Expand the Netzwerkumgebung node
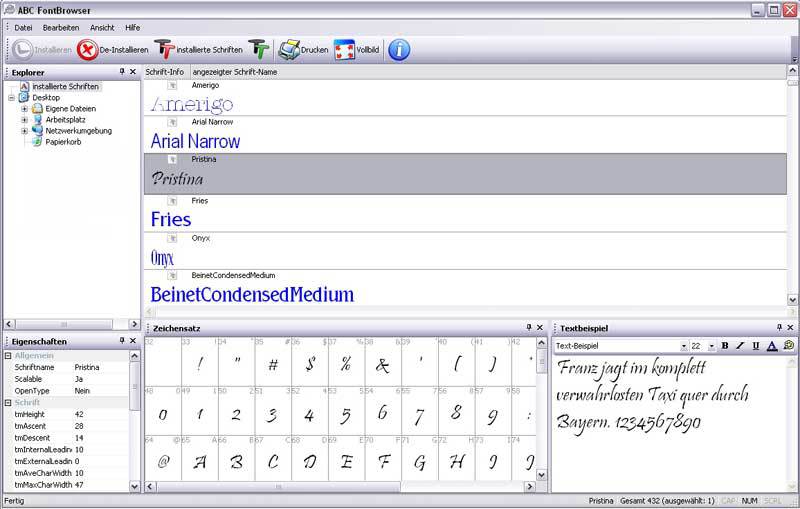 24,131
